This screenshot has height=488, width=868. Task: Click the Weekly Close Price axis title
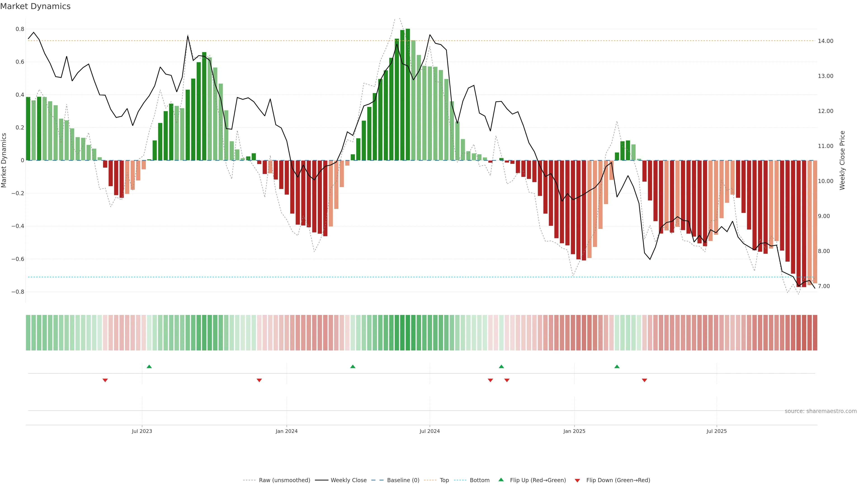(x=842, y=160)
